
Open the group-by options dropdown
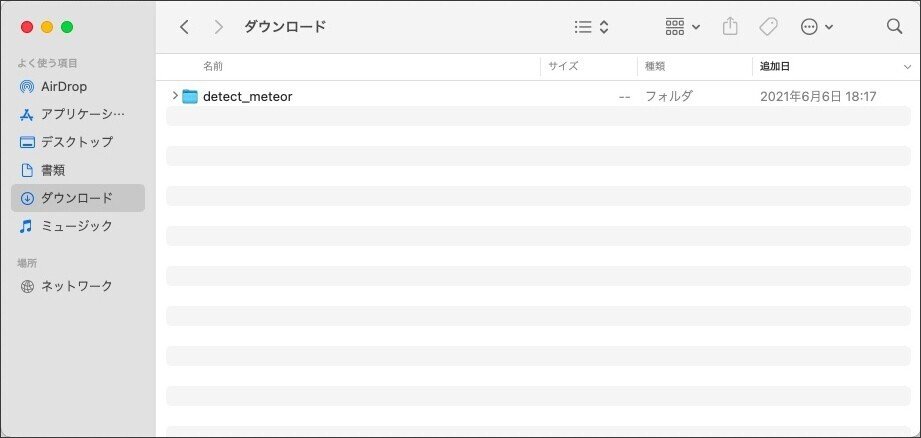683,27
